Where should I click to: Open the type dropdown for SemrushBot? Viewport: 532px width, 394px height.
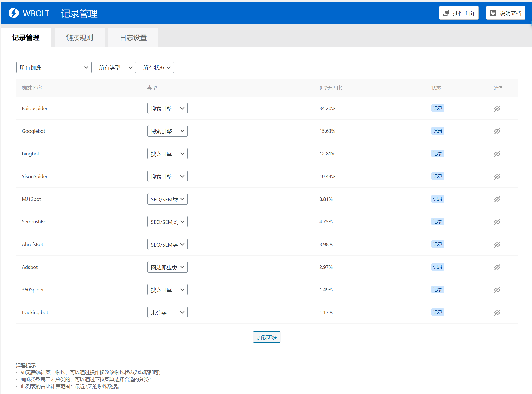pyautogui.click(x=167, y=222)
